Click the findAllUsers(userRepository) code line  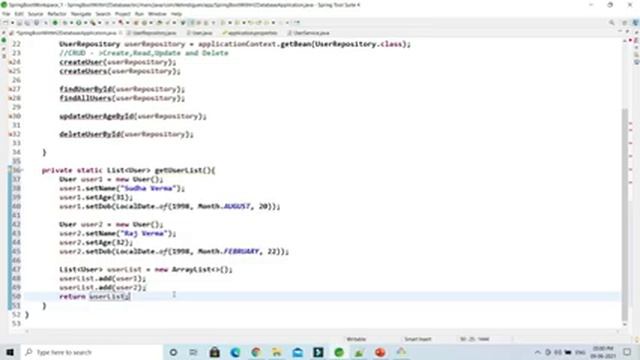122,98
